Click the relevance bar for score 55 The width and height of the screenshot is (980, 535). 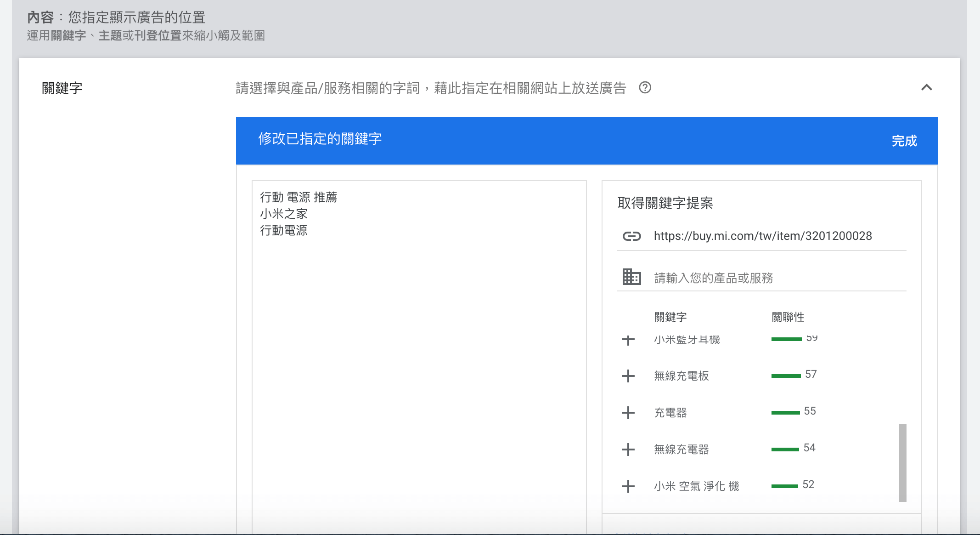[785, 412]
